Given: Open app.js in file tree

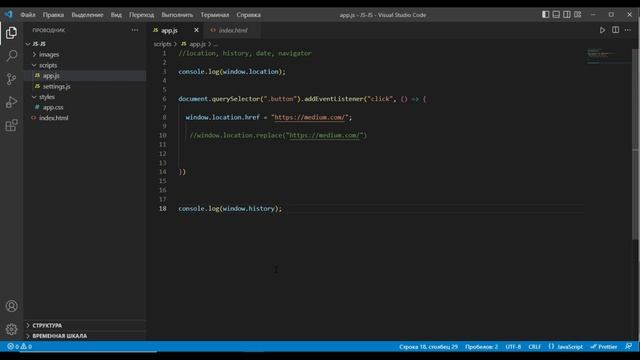Looking at the screenshot, I should 51,76.
